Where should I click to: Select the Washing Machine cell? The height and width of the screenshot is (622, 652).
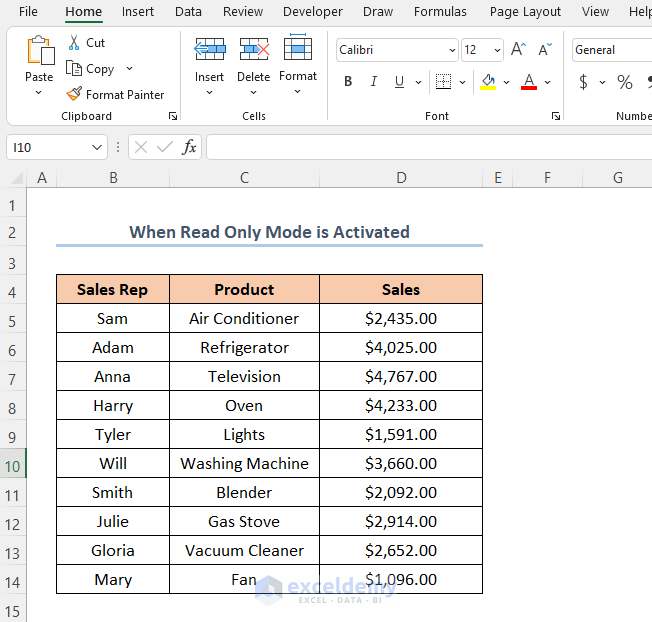pyautogui.click(x=244, y=463)
